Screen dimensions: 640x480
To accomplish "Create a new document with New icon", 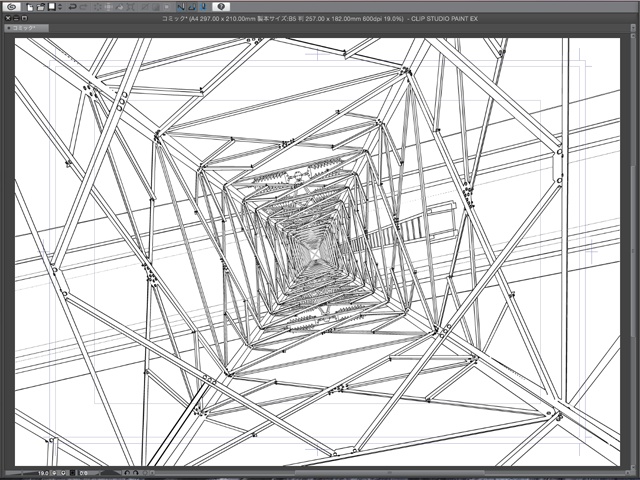I will point(29,7).
